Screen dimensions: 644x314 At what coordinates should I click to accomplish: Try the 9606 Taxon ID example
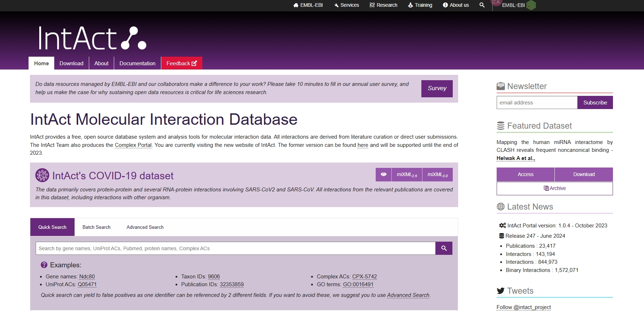coord(214,277)
